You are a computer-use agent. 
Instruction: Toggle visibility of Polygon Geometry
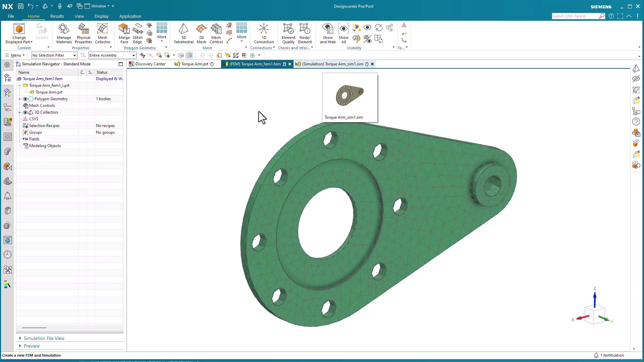point(25,99)
